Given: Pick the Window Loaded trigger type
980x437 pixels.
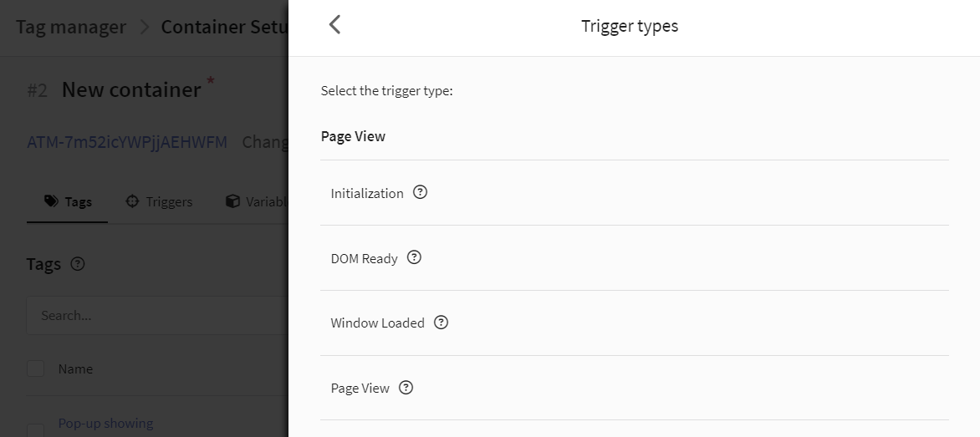Looking at the screenshot, I should (x=635, y=323).
